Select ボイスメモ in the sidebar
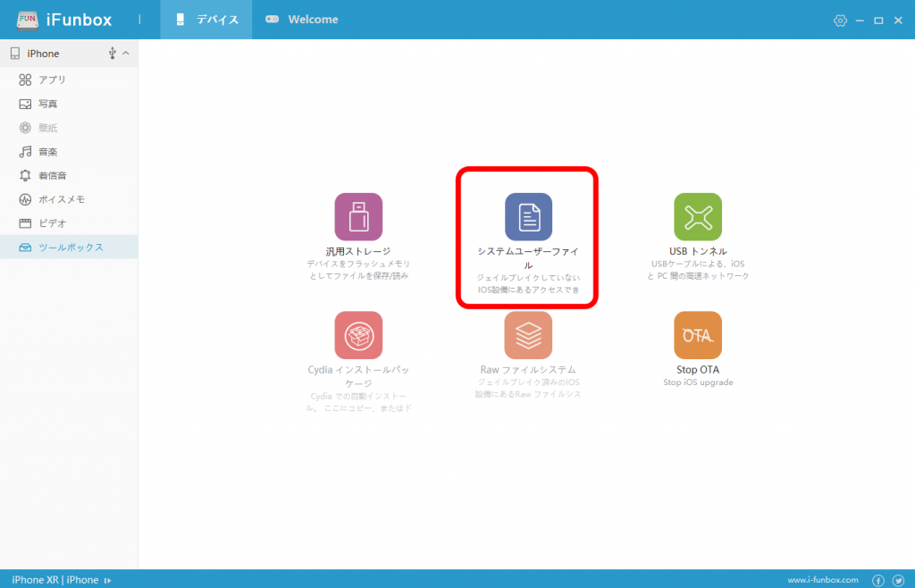Image resolution: width=915 pixels, height=588 pixels. (69, 199)
